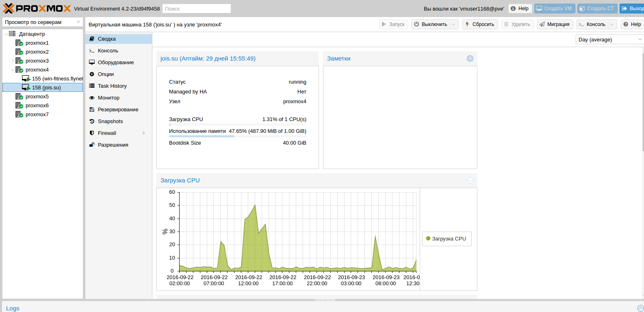The width and height of the screenshot is (644, 312).
Task: Click the CPU load progress bar
Action: tap(238, 125)
